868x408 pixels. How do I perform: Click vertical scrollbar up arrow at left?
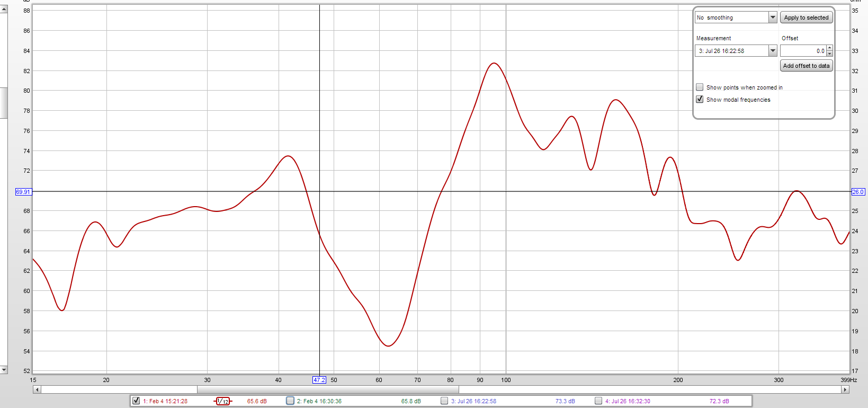click(4, 9)
